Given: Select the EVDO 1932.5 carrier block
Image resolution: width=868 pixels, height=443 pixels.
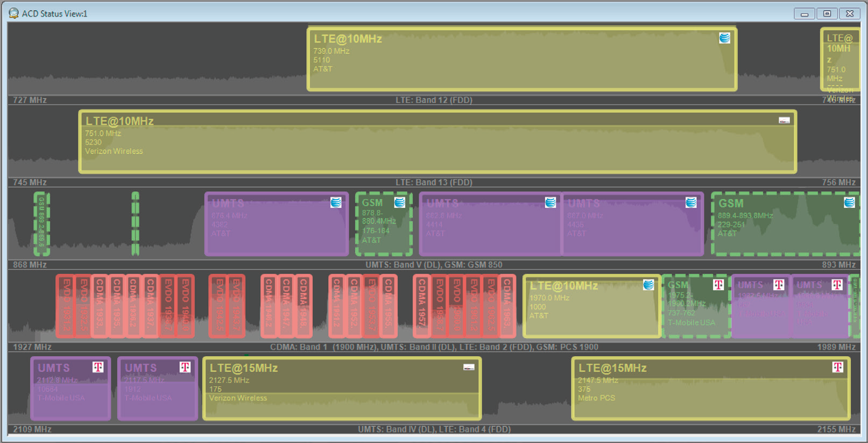Looking at the screenshot, I should [x=83, y=306].
